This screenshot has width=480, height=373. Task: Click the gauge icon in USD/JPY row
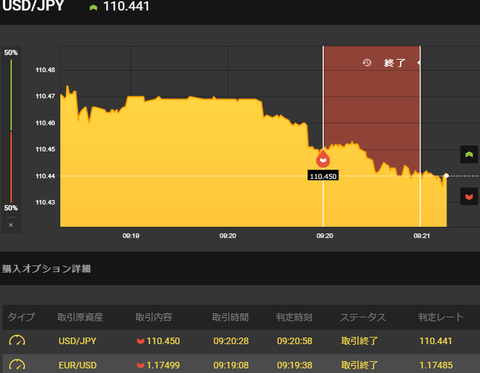tap(17, 341)
